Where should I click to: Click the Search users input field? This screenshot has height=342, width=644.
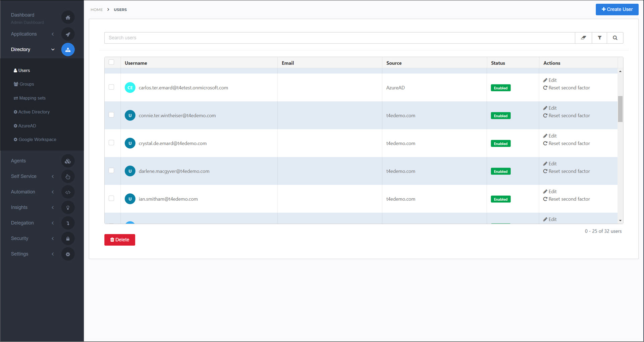(339, 38)
